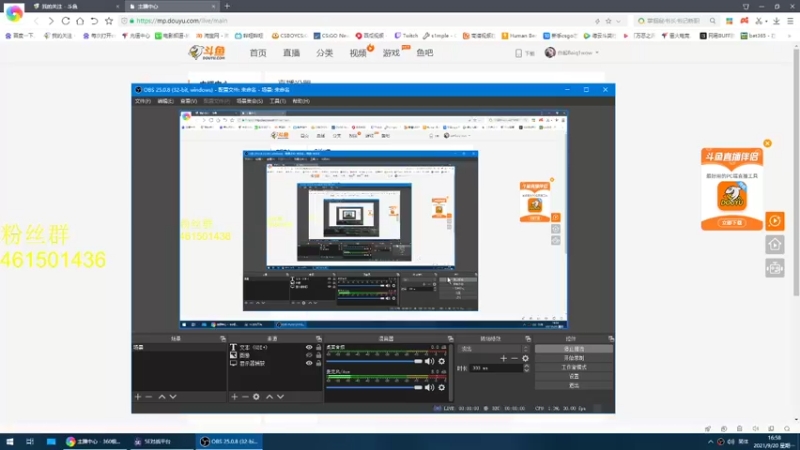Open the user account dropdown on Douyu
800x450 pixels.
pyautogui.click(x=572, y=53)
